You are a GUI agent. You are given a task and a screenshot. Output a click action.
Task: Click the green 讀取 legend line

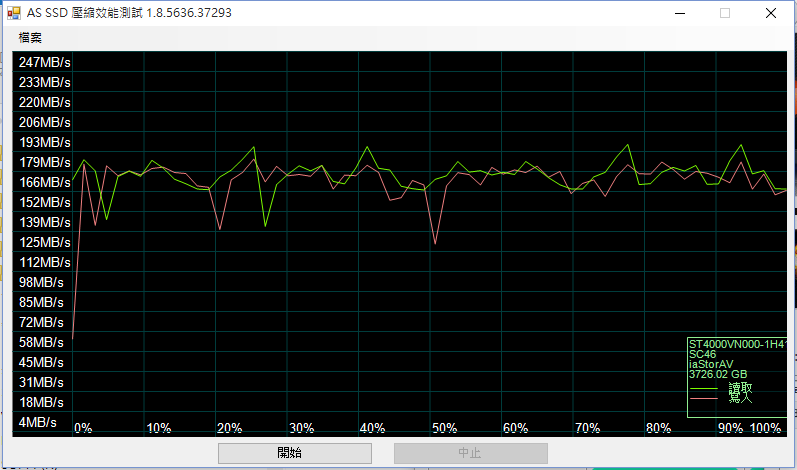(x=703, y=389)
